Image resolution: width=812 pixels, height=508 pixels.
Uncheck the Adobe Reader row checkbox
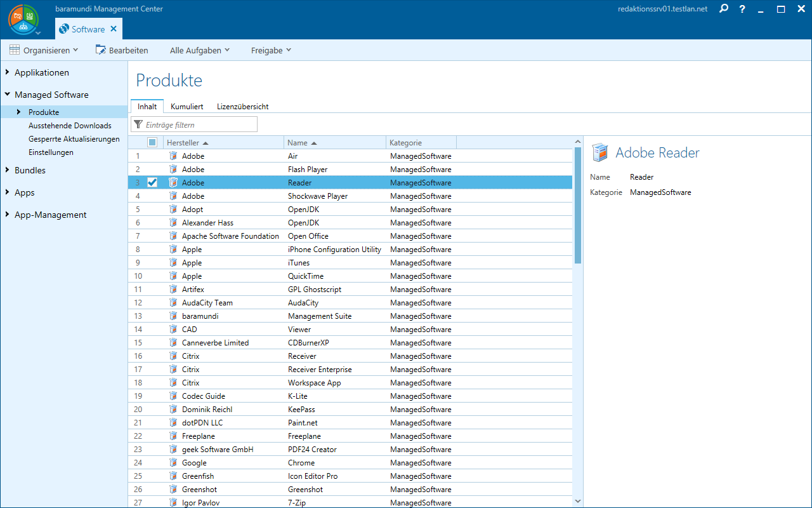pyautogui.click(x=152, y=183)
